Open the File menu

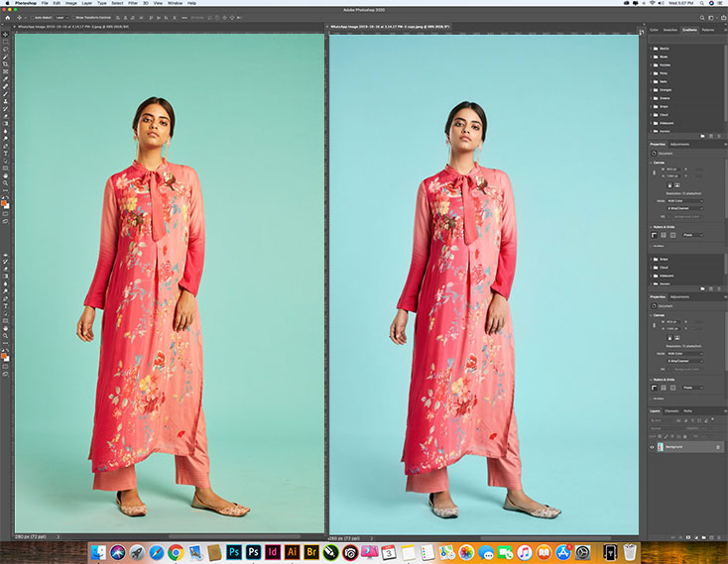[x=45, y=3]
